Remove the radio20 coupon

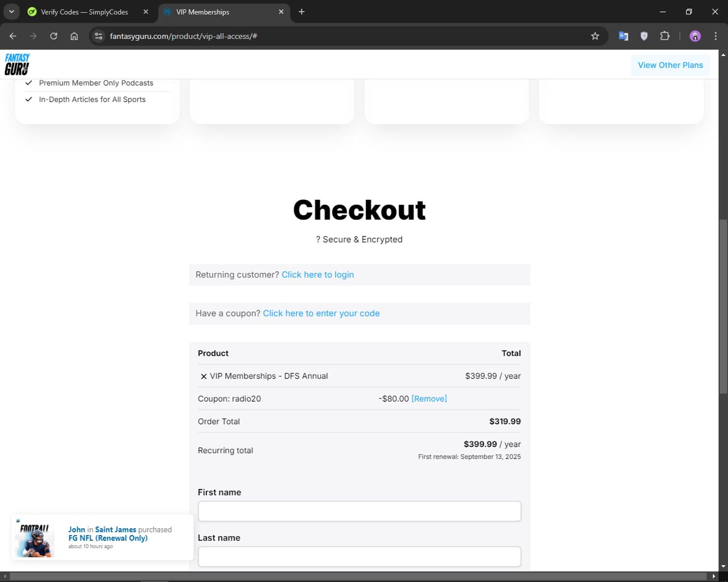[429, 399]
